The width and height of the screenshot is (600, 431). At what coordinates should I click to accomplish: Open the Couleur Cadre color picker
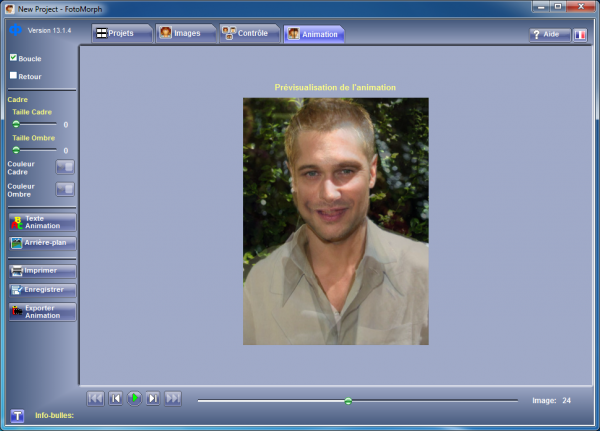pyautogui.click(x=65, y=166)
